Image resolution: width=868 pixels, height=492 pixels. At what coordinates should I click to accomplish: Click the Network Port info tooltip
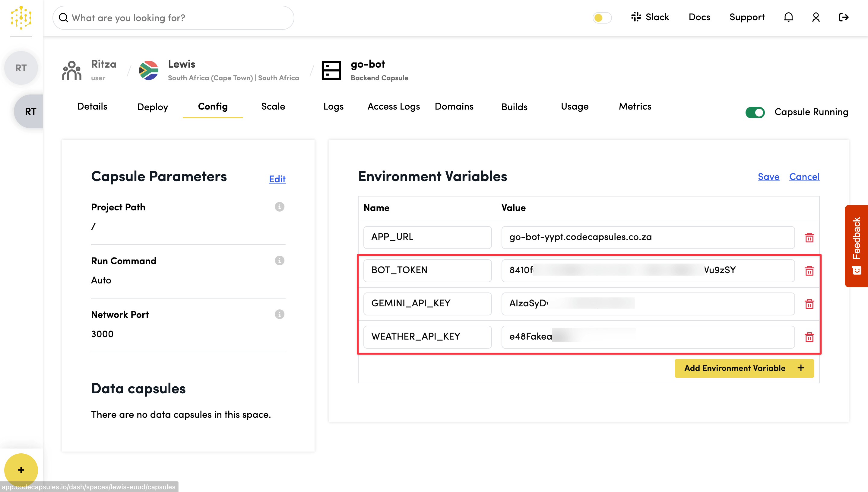[x=279, y=314]
